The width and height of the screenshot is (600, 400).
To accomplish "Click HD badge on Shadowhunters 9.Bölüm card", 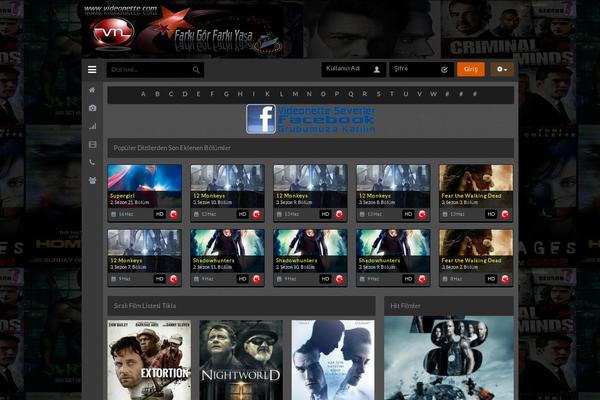I will coord(408,279).
